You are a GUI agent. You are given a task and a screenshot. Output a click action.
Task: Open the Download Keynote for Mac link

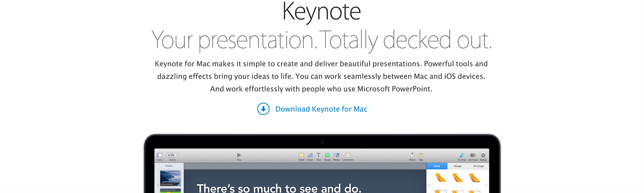point(321,109)
